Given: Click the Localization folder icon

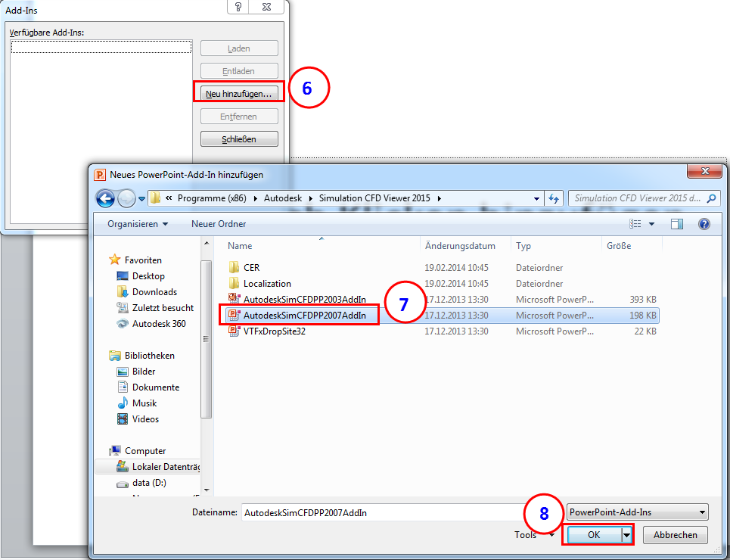Looking at the screenshot, I should click(235, 283).
